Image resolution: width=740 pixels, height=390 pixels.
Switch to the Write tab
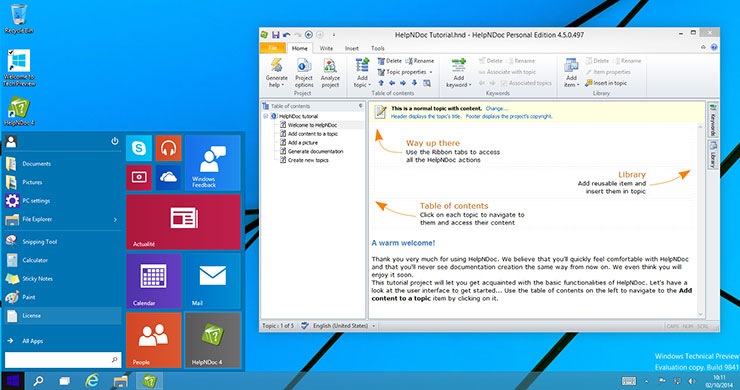(326, 48)
